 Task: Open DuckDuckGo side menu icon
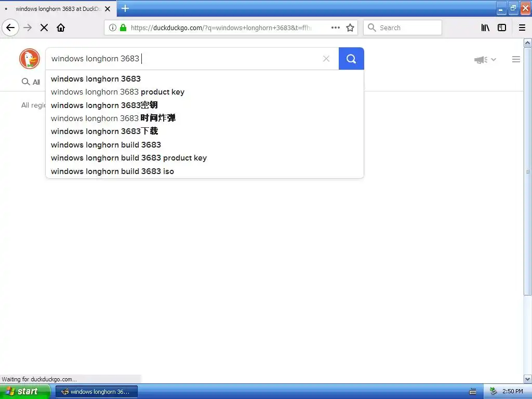516,59
